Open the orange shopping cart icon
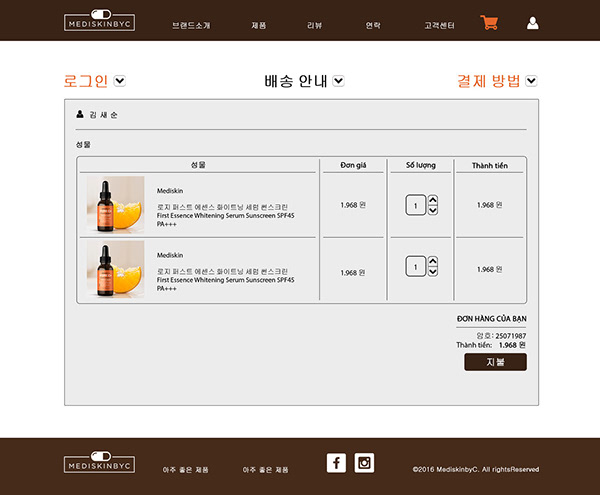The width and height of the screenshot is (600, 495). point(489,23)
